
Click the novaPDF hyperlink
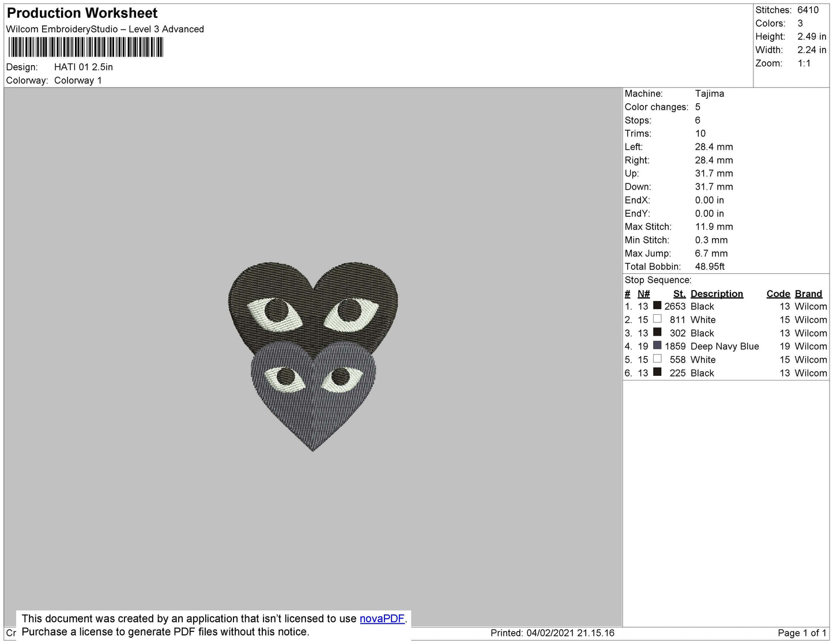[382, 619]
